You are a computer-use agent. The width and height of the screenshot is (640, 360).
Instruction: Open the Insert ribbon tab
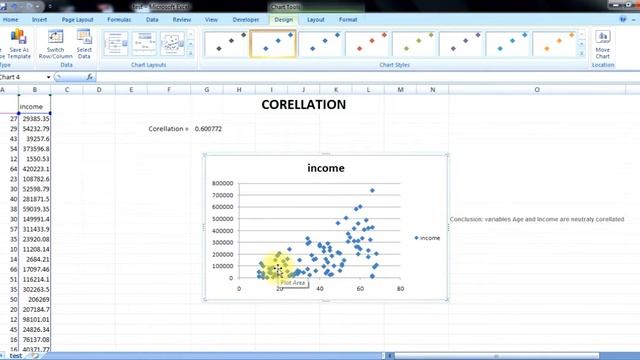(40, 20)
